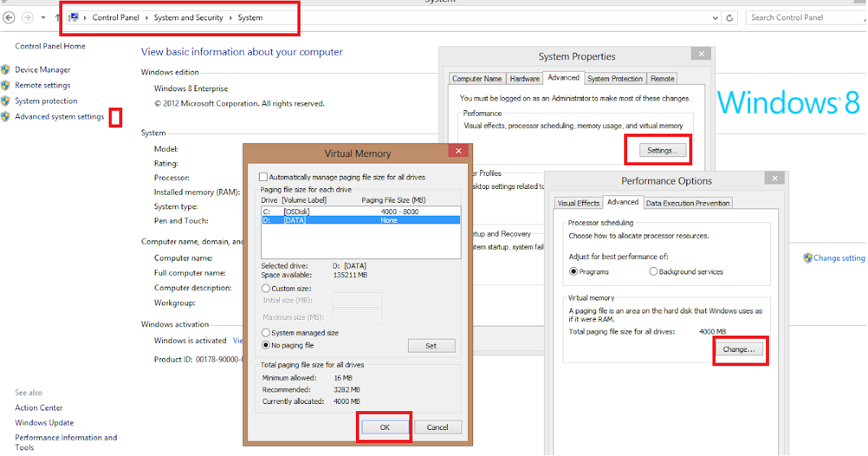The width and height of the screenshot is (868, 456).
Task: Open Data Execution Prevention tab
Action: pos(688,203)
